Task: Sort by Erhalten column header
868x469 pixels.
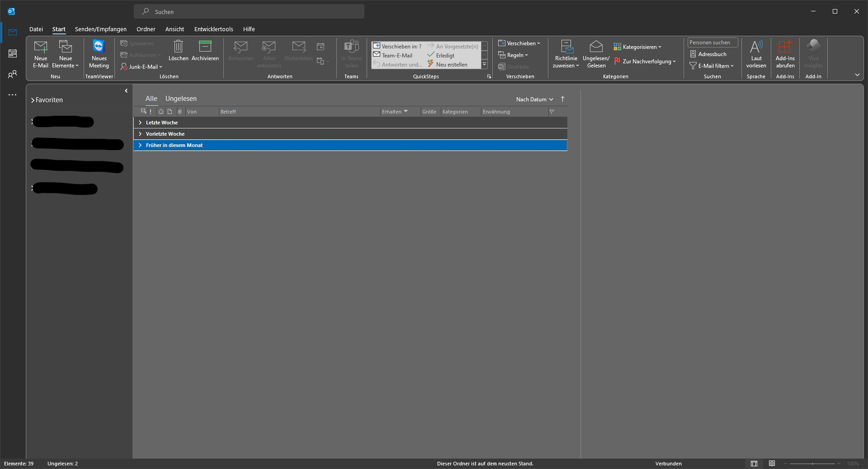Action: click(x=400, y=112)
